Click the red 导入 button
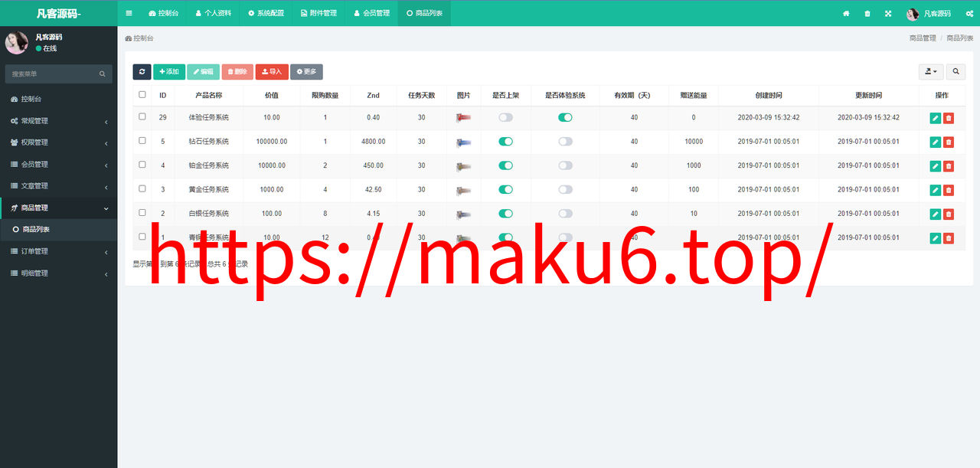This screenshot has width=980, height=468. (272, 71)
